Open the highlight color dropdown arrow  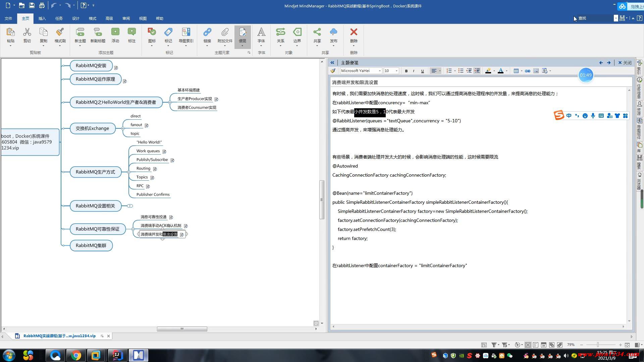494,71
